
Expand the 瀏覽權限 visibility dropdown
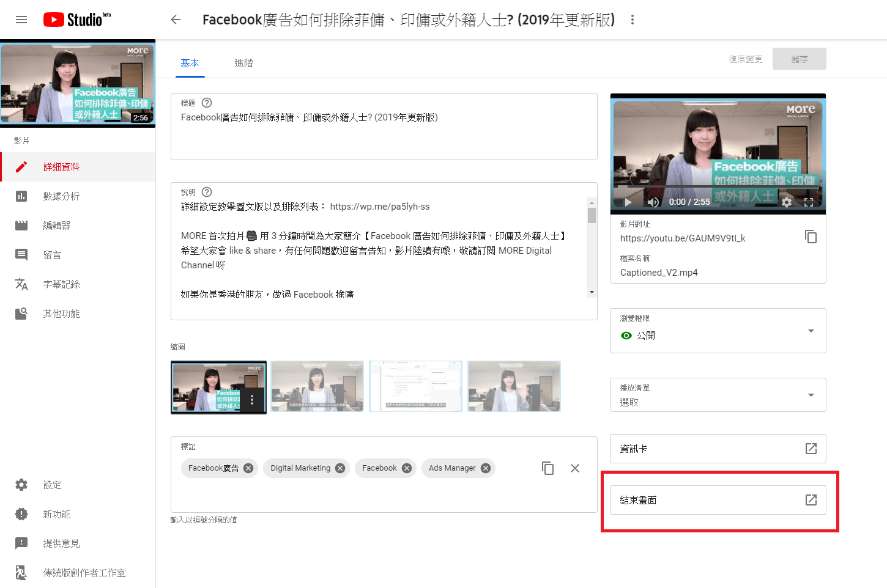(x=718, y=331)
